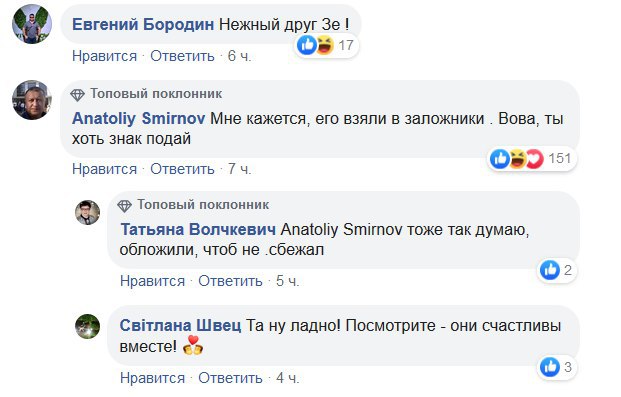Screen dimensions: 621x397
Task: Click diamond top fan badge above Татьяна Волчкевич
Action: pyautogui.click(x=124, y=205)
